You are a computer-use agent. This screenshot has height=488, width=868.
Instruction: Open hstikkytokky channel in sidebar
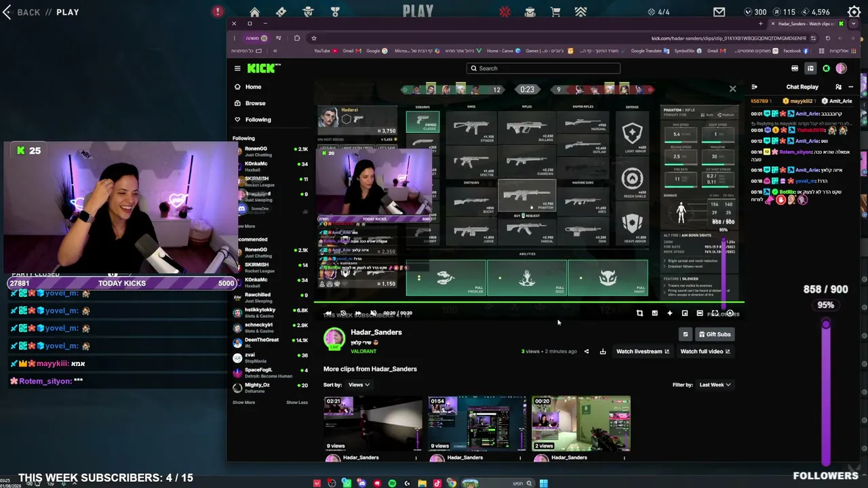click(271, 312)
